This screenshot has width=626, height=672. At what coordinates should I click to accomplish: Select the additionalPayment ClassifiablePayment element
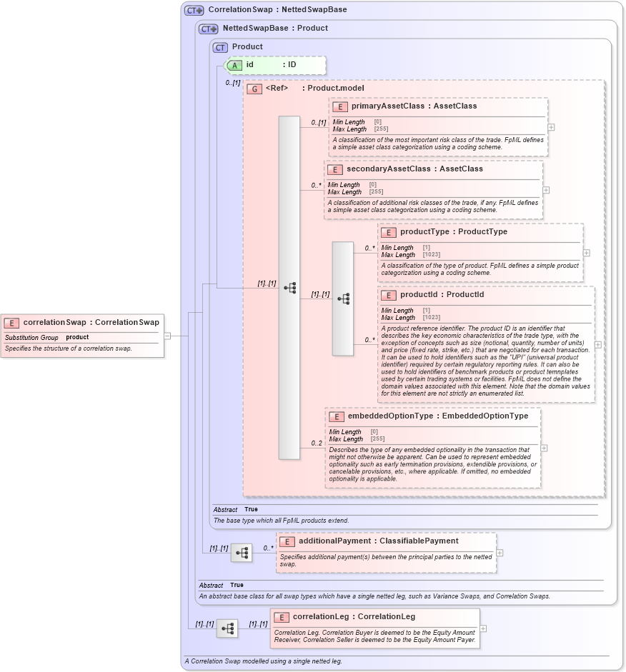coord(287,541)
